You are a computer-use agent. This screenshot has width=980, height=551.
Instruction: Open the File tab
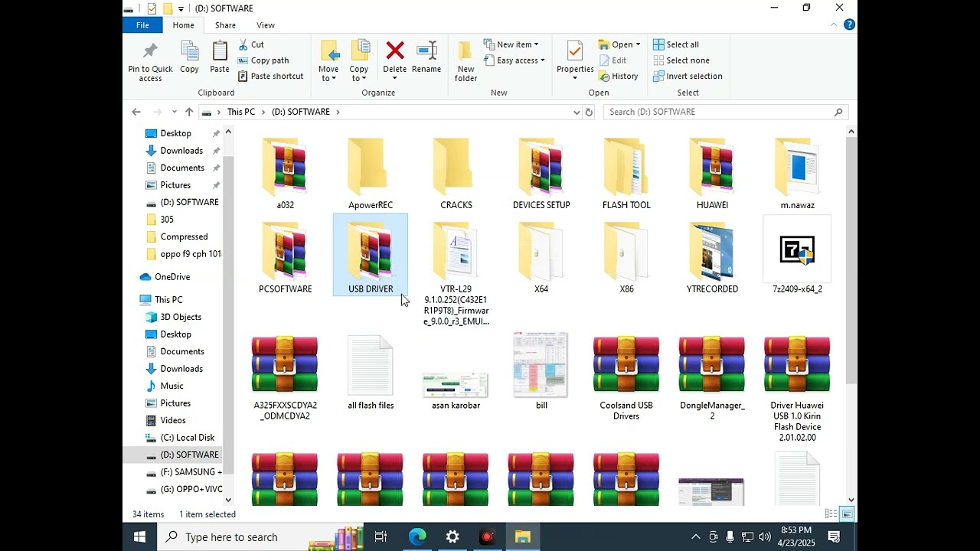click(142, 25)
